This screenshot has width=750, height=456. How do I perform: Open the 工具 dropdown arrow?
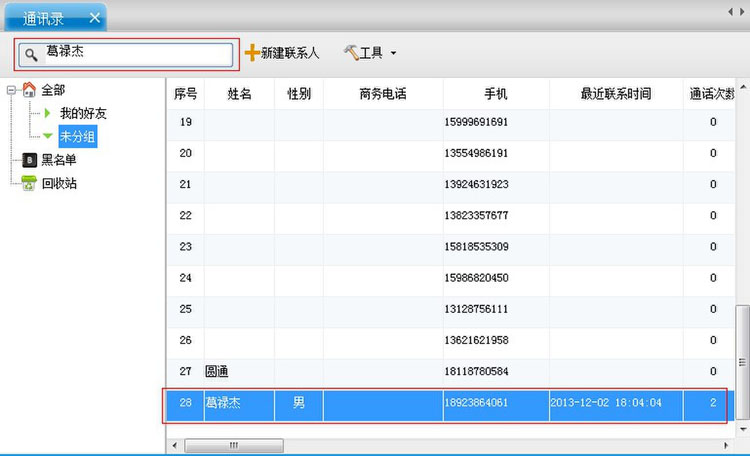(x=393, y=53)
